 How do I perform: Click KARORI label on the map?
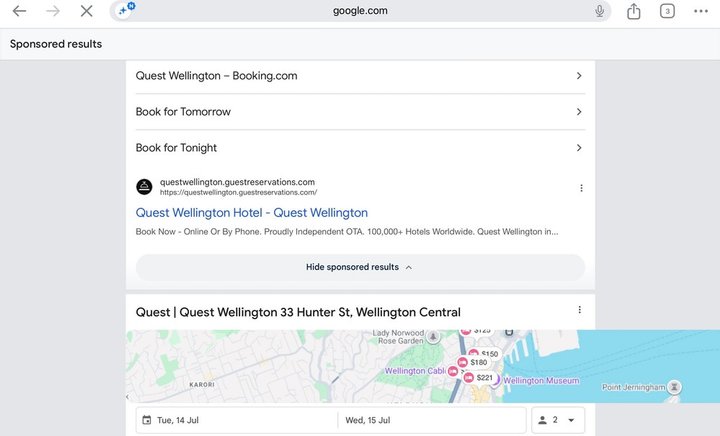(x=202, y=385)
